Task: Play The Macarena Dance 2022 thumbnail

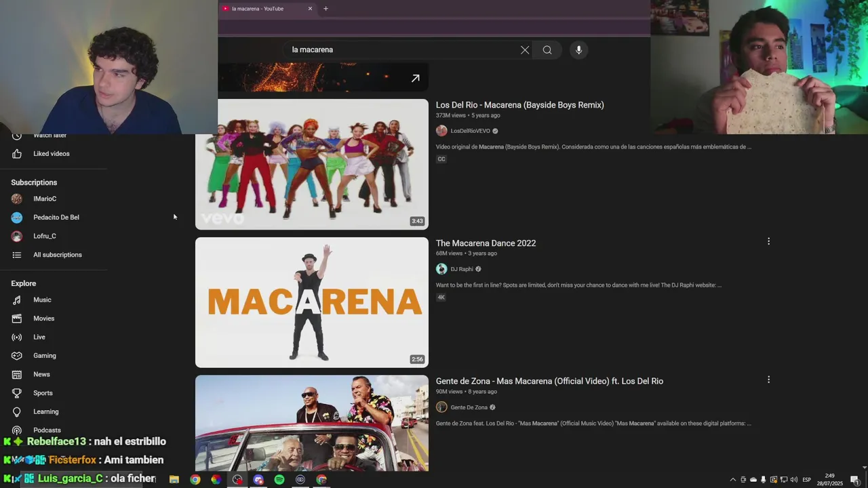Action: pos(312,302)
